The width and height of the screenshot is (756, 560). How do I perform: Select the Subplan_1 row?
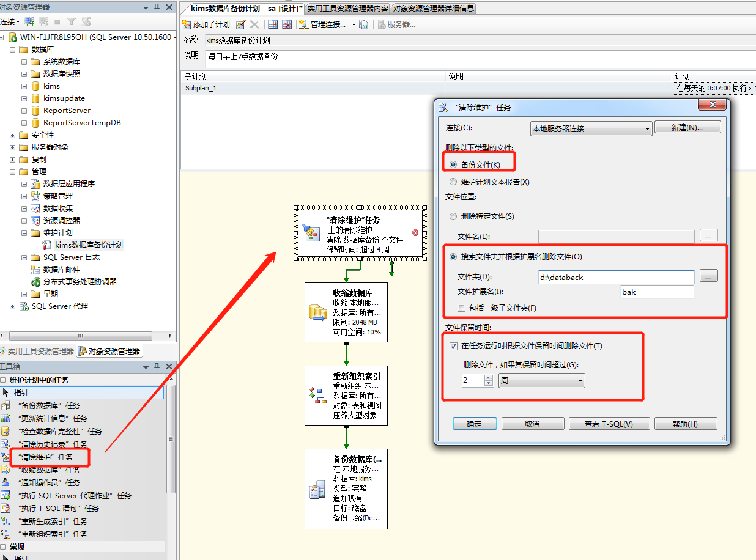468,88
